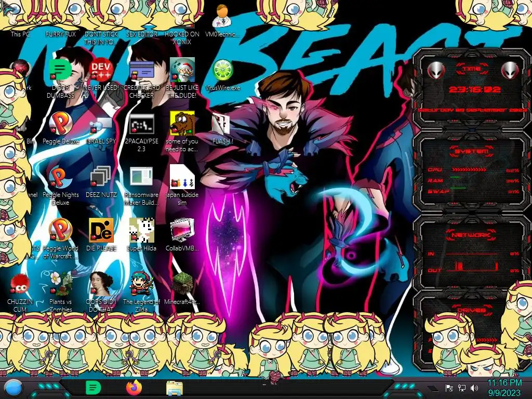This screenshot has width=532, height=399.
Task: Open Peggle World of Warcraft shortcut
Action: 60,239
